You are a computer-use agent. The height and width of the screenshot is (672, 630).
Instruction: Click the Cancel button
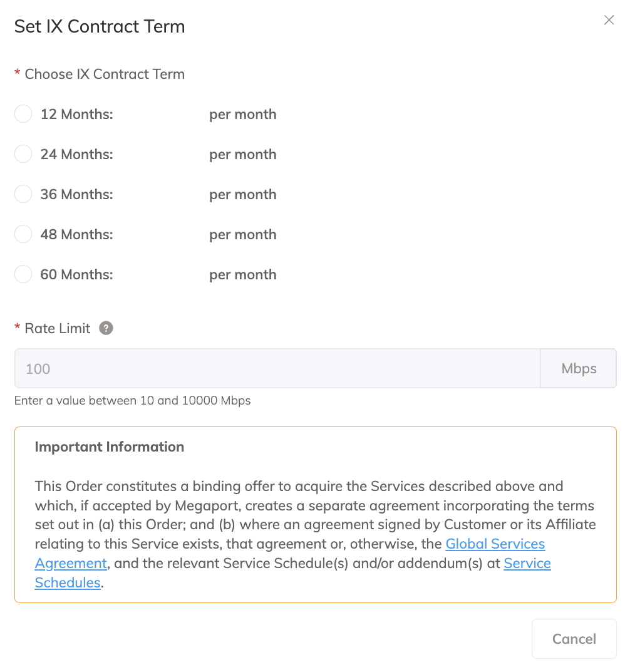[x=573, y=638]
